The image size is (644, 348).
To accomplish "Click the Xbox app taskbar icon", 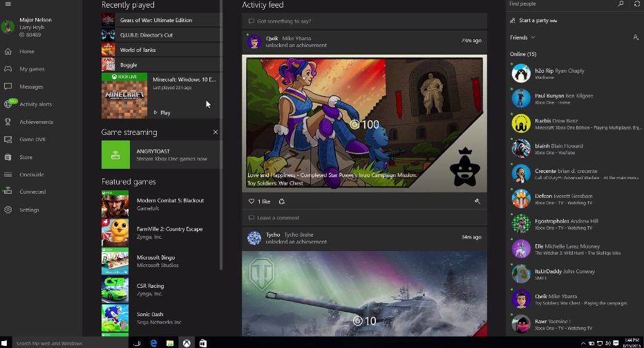I will coord(187,343).
